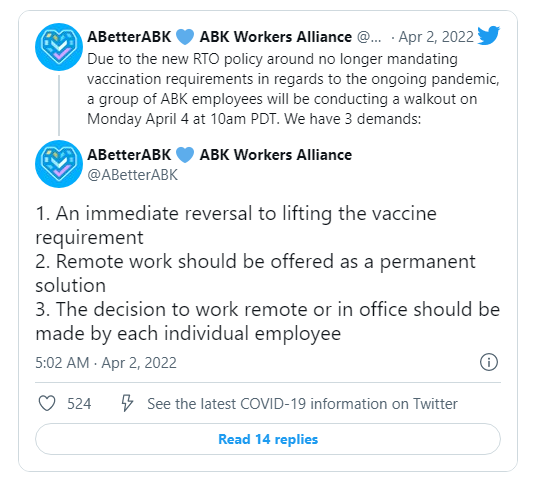Click blue heart emoji in top author name

tap(185, 37)
